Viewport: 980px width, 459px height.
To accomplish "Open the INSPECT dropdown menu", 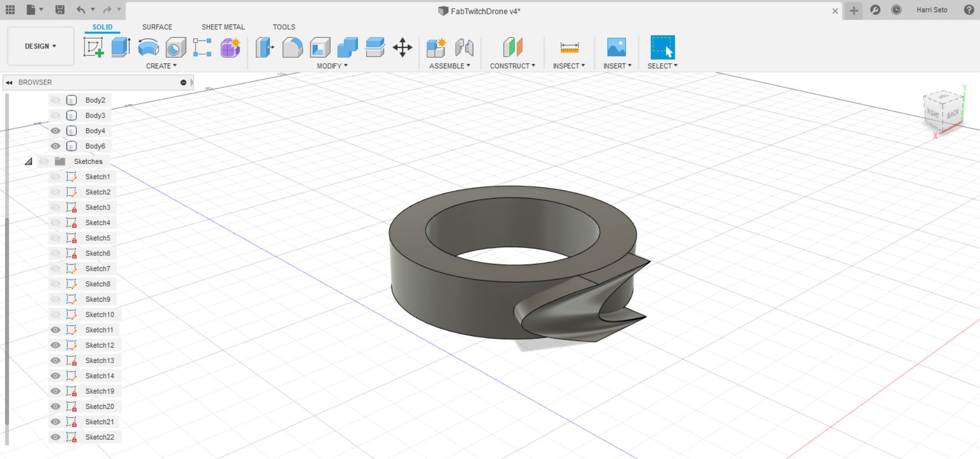I will [569, 66].
